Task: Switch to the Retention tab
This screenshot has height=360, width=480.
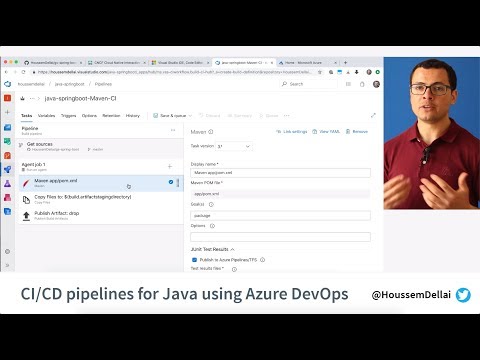Action: 111,116
